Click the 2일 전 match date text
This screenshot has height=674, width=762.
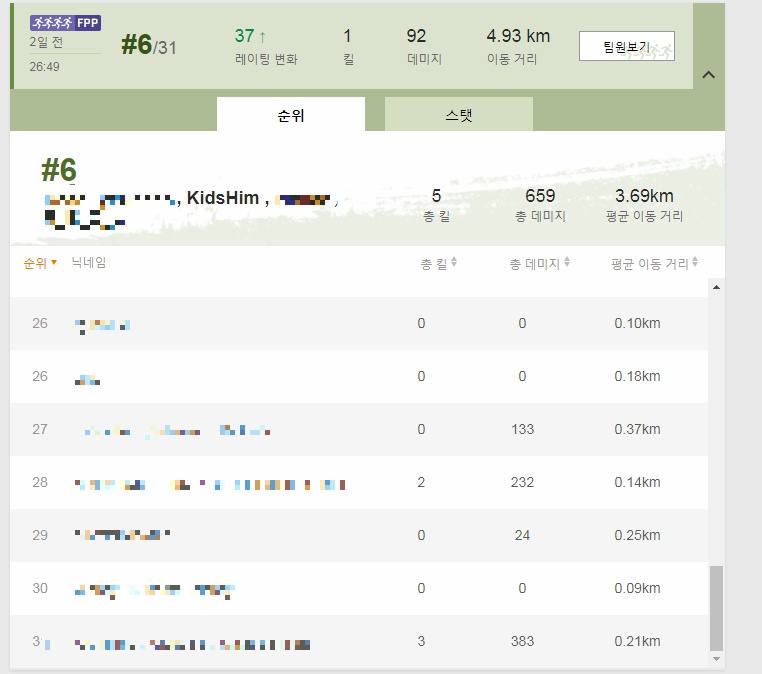coord(46,42)
